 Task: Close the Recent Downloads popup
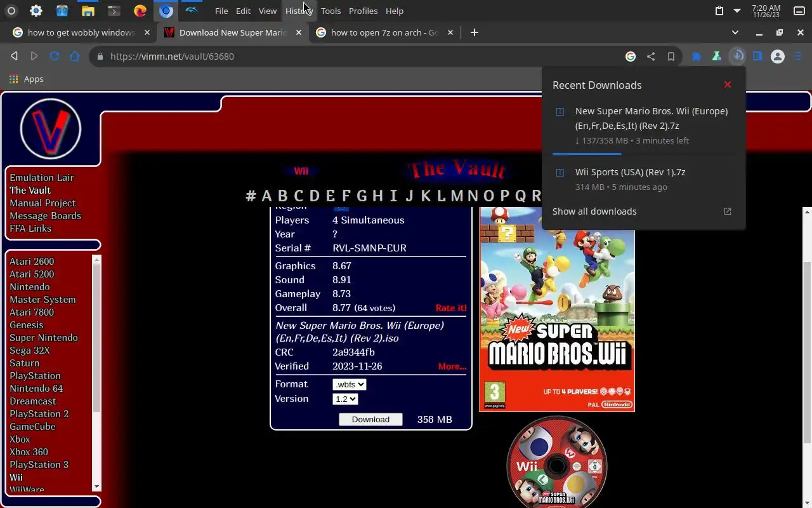click(728, 84)
